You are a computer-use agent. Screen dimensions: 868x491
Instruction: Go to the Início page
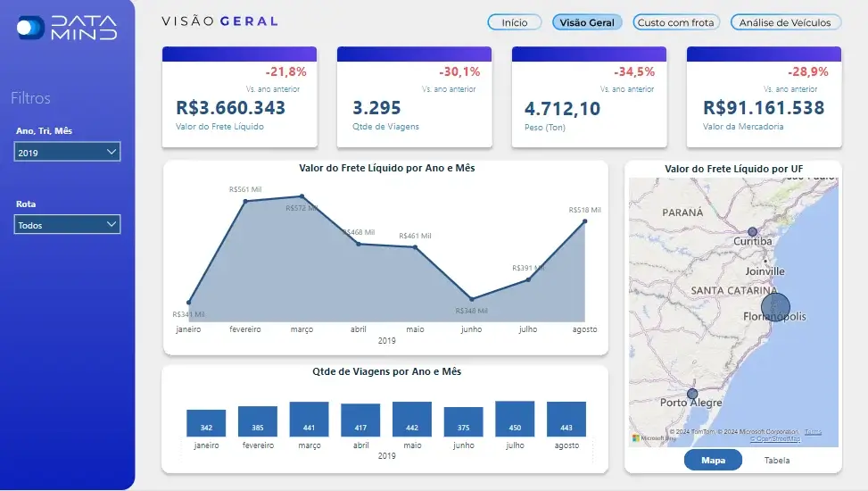click(x=515, y=22)
